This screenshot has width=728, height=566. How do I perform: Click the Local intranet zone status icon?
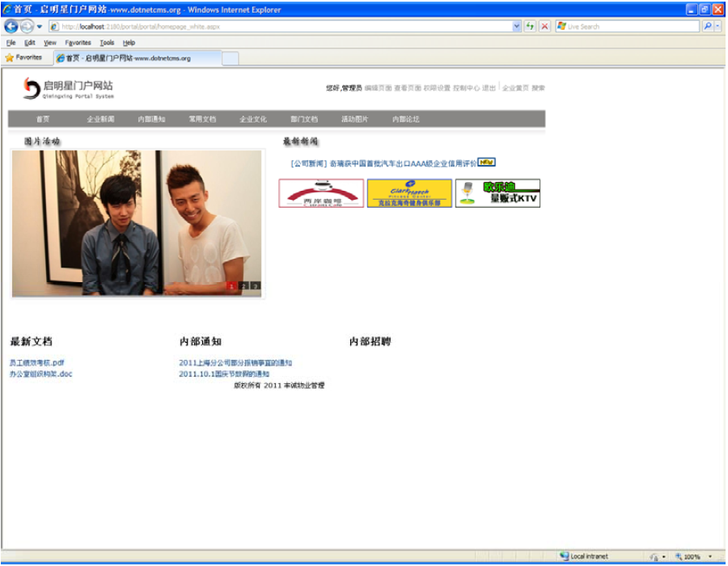pyautogui.click(x=565, y=555)
